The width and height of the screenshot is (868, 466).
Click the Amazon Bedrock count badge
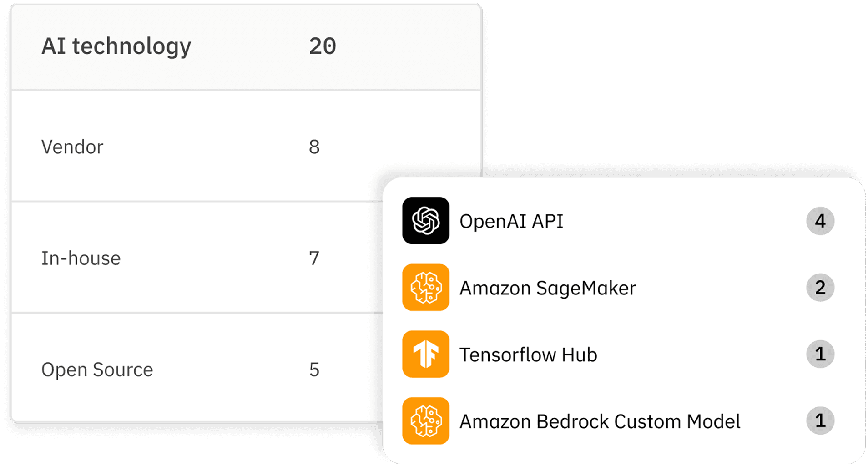[820, 421]
